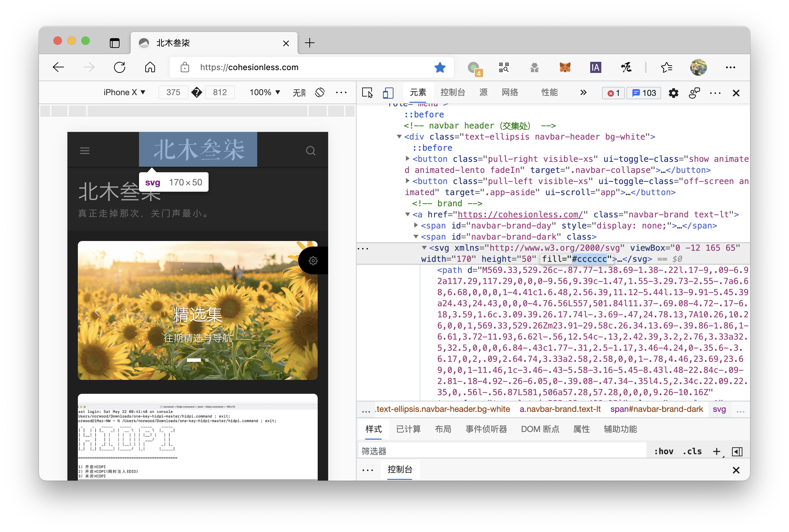Click the inspect element picker icon
The height and width of the screenshot is (532, 789).
pyautogui.click(x=367, y=93)
